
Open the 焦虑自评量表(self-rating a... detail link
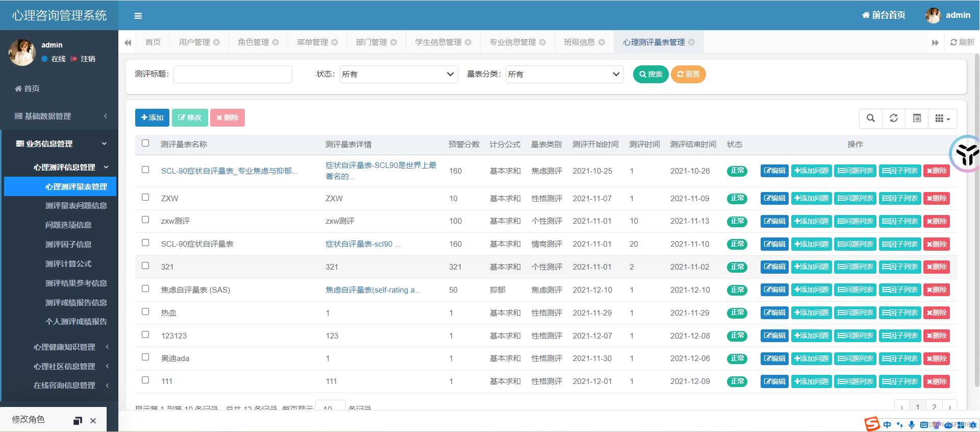[373, 290]
